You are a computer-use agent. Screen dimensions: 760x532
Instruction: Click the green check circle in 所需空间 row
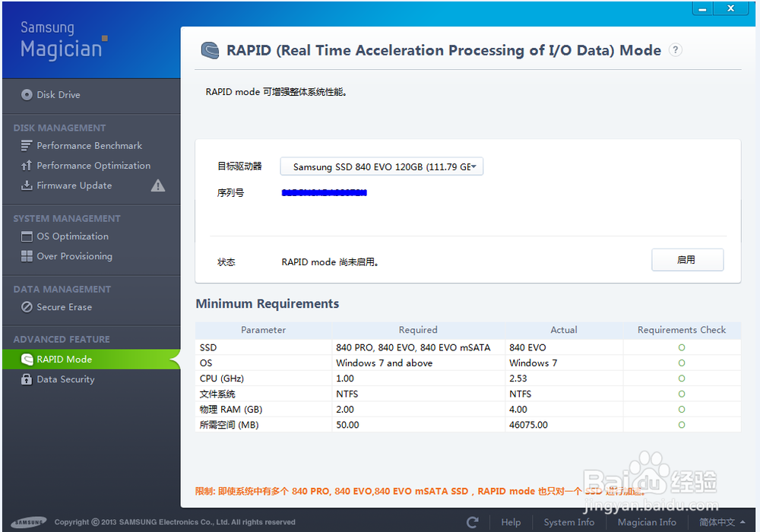point(682,426)
